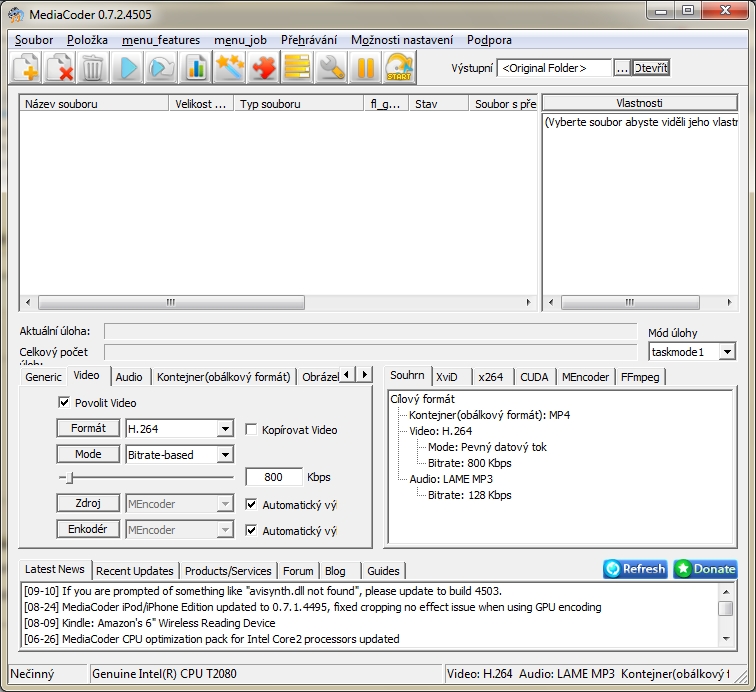Image resolution: width=756 pixels, height=692 pixels.
Task: Click the preview play with speech bubble icon
Action: click(x=162, y=68)
